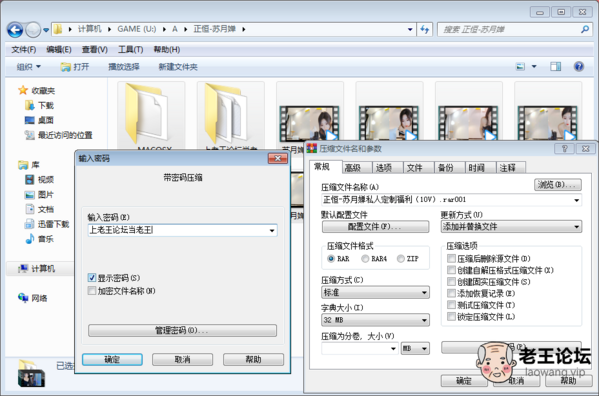Toggle the preview pane icon
This screenshot has width=599, height=396.
pos(555,67)
